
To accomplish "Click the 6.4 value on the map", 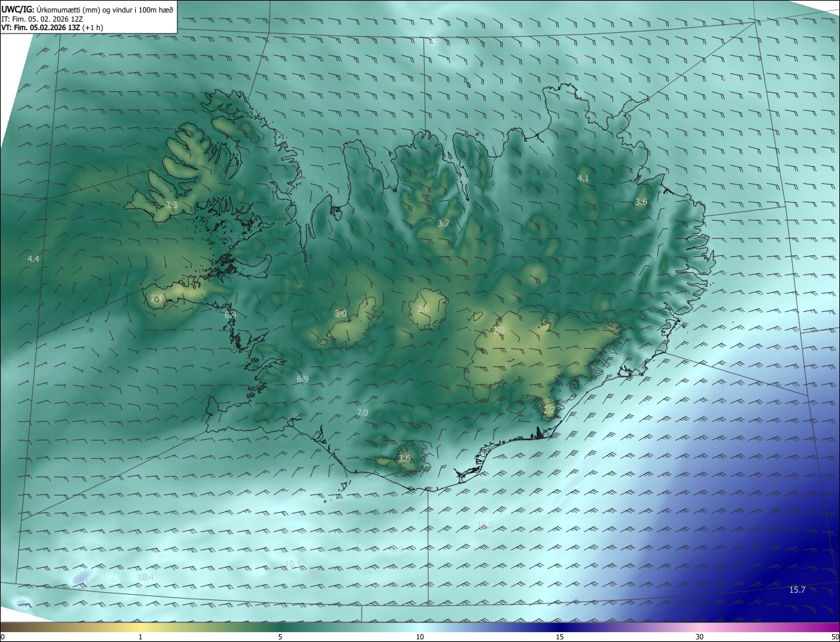I will tap(230, 316).
